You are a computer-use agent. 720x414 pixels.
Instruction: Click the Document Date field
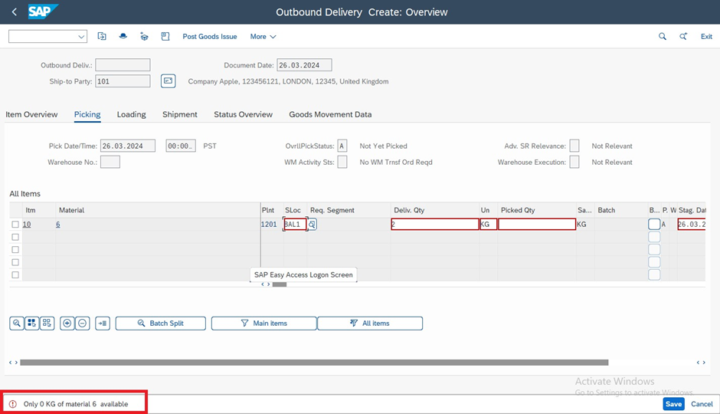click(304, 65)
